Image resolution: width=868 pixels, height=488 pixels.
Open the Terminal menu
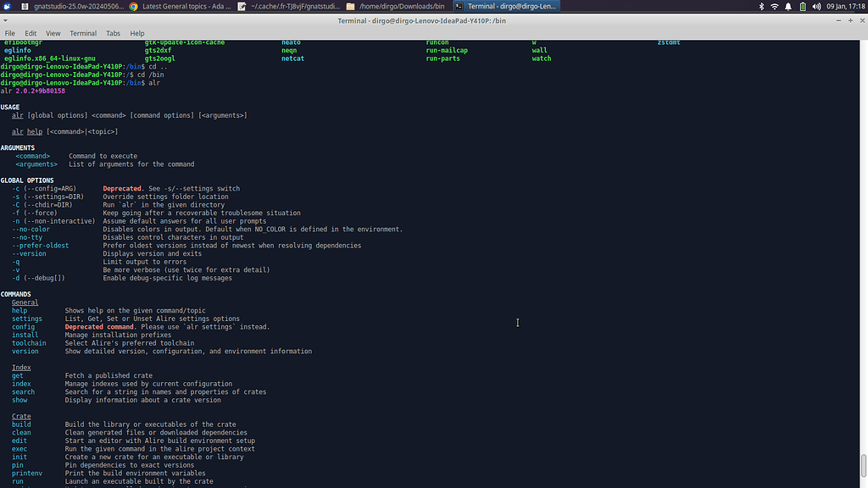point(83,33)
